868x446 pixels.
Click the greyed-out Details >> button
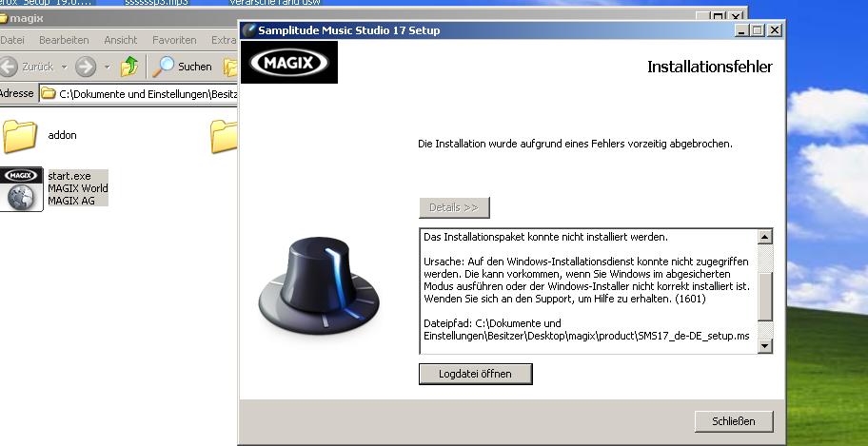tap(454, 207)
